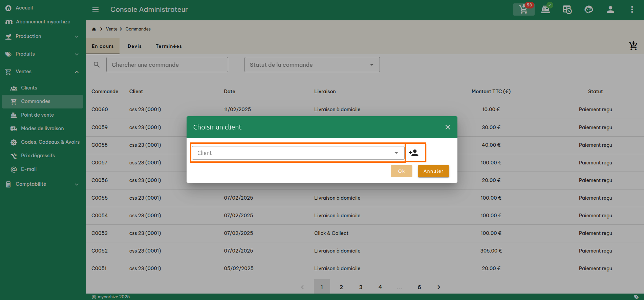Open Codes, Cadeaux & Avoirs
Viewport: 644px width, 300px height.
[x=43, y=142]
